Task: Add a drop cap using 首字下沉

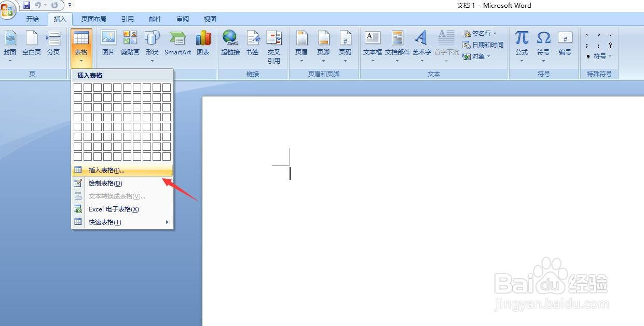Action: pyautogui.click(x=446, y=44)
